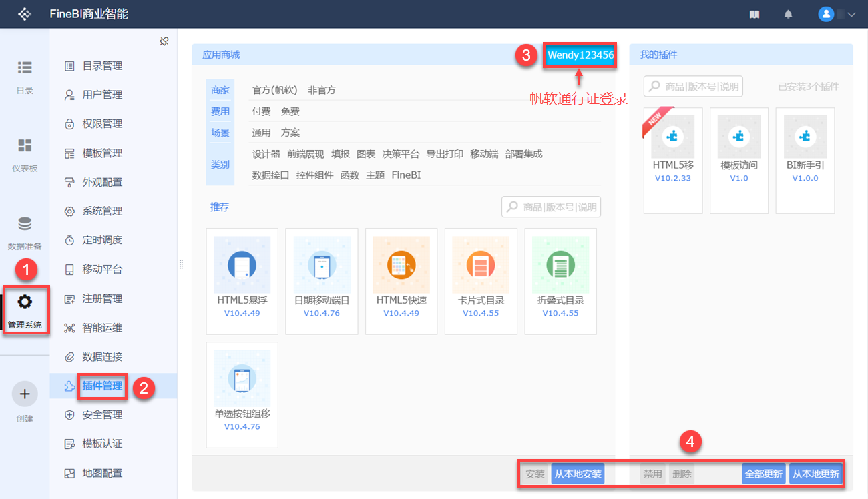
Task: Expand the user account dropdown arrow
Action: click(851, 15)
